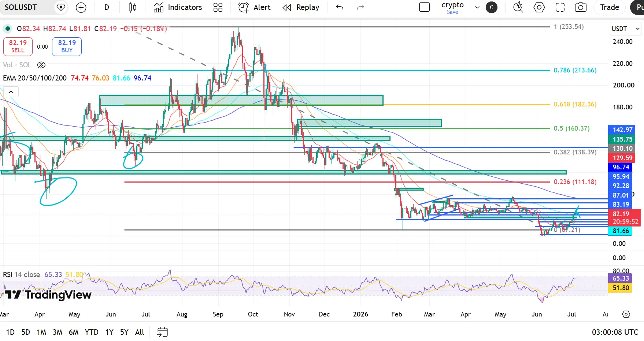Image resolution: width=644 pixels, height=341 pixels.
Task: Start bar Replay mode
Action: 301,7
